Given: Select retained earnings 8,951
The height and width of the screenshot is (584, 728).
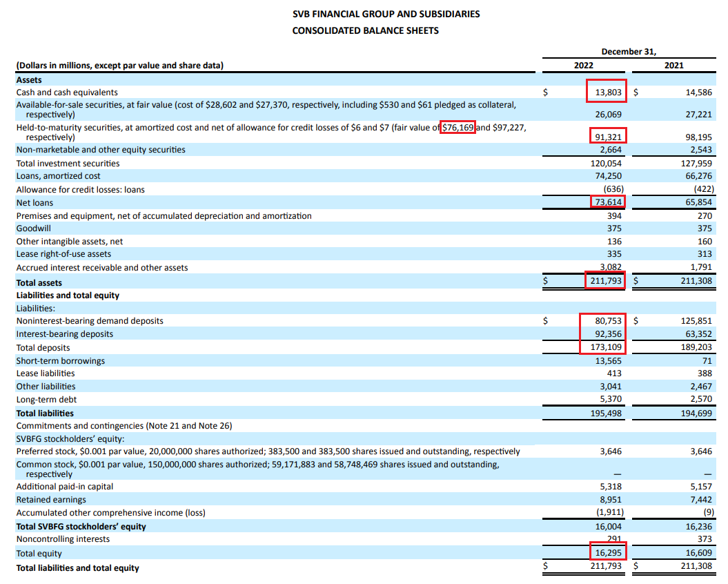Looking at the screenshot, I should [x=611, y=500].
